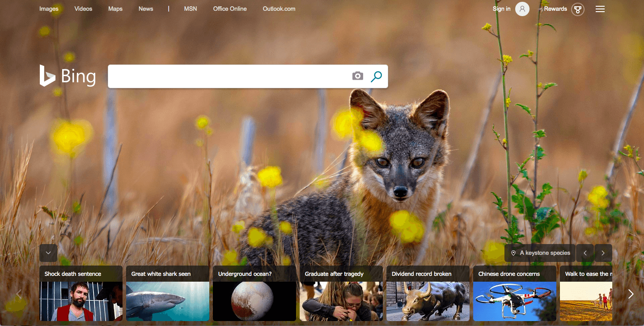Screen dimensions: 644x326
Task: Go to the Maps section
Action: (x=115, y=9)
